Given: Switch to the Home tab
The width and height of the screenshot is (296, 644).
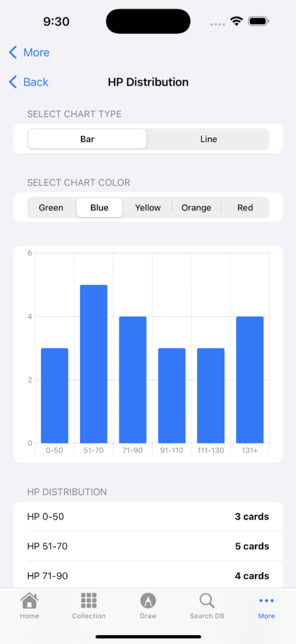Looking at the screenshot, I should click(x=29, y=606).
